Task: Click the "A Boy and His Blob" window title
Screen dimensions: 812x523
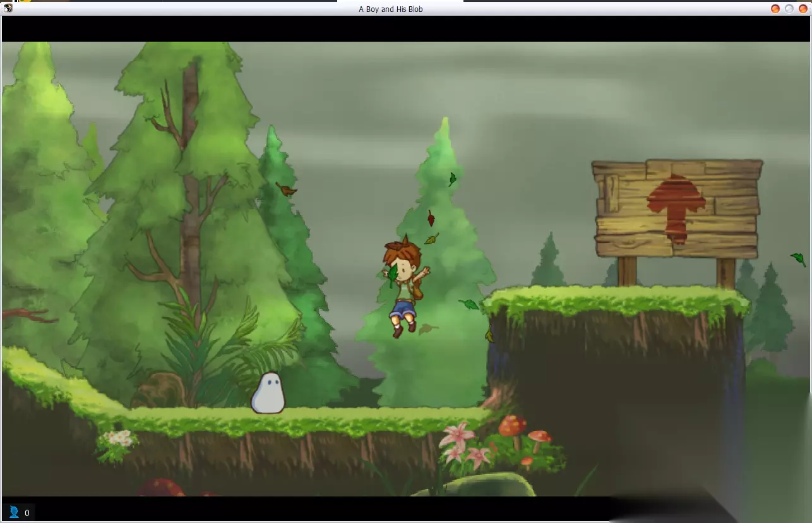Action: point(391,9)
